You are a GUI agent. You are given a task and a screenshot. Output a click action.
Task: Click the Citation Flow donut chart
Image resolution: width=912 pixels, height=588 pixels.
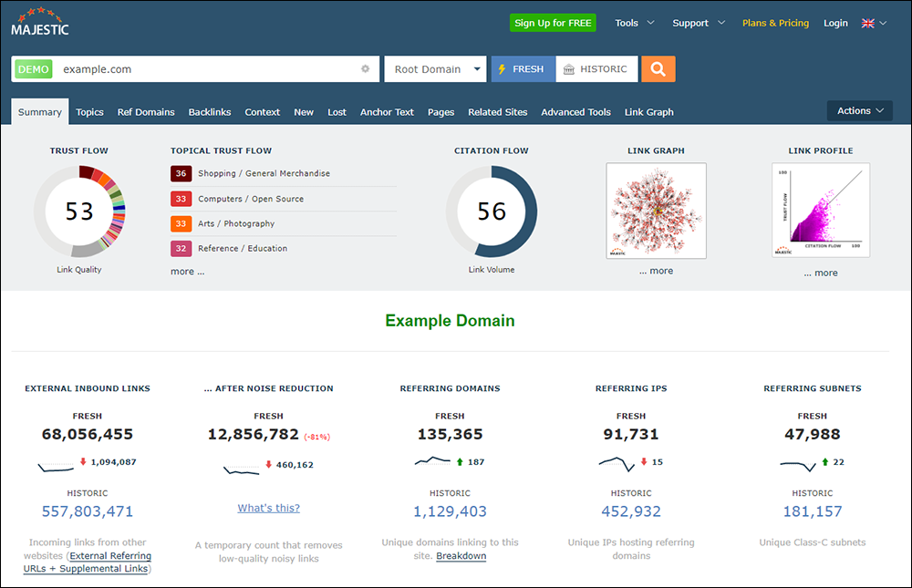(492, 211)
